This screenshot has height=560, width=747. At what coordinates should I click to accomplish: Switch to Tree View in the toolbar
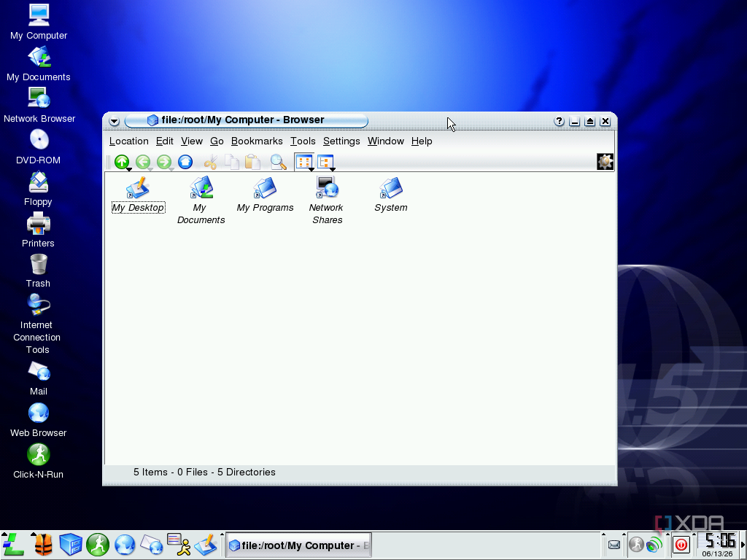pos(325,162)
